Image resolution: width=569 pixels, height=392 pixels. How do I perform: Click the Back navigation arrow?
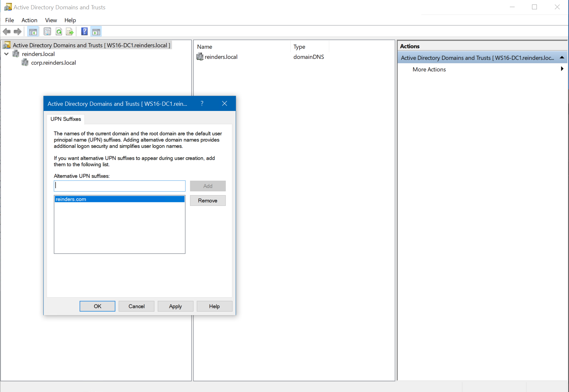coord(6,31)
